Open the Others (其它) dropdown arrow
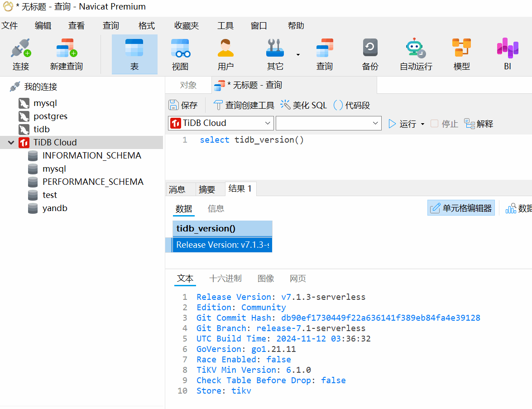The width and height of the screenshot is (532, 409). (x=298, y=55)
